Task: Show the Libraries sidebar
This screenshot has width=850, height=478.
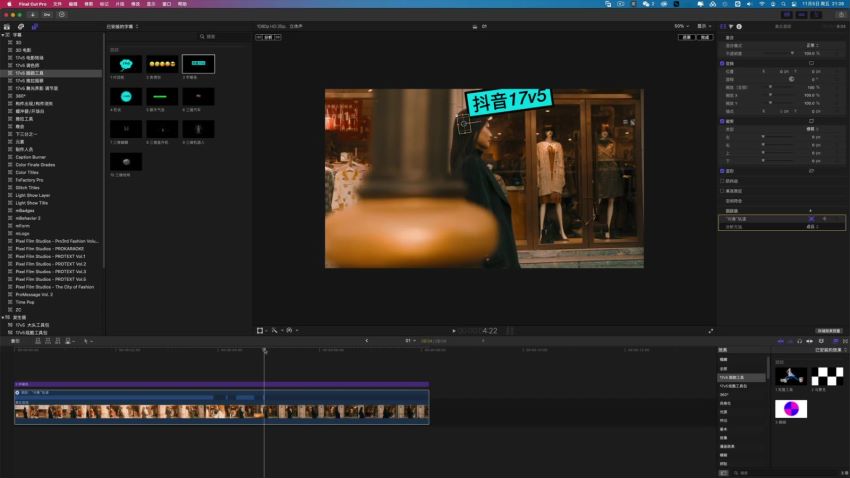Action: tap(7, 27)
